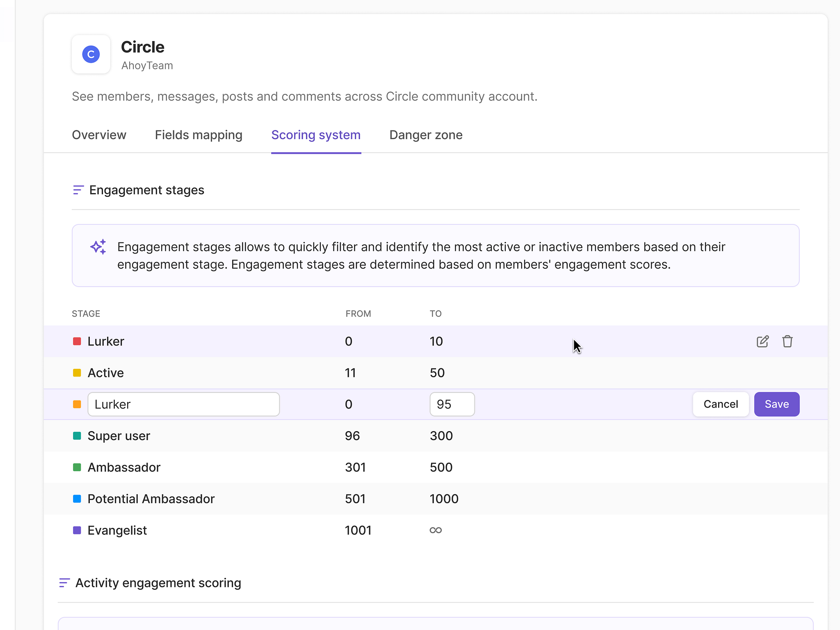Click the infinity symbol on Evangelist row
Image resolution: width=840 pixels, height=630 pixels.
436,530
